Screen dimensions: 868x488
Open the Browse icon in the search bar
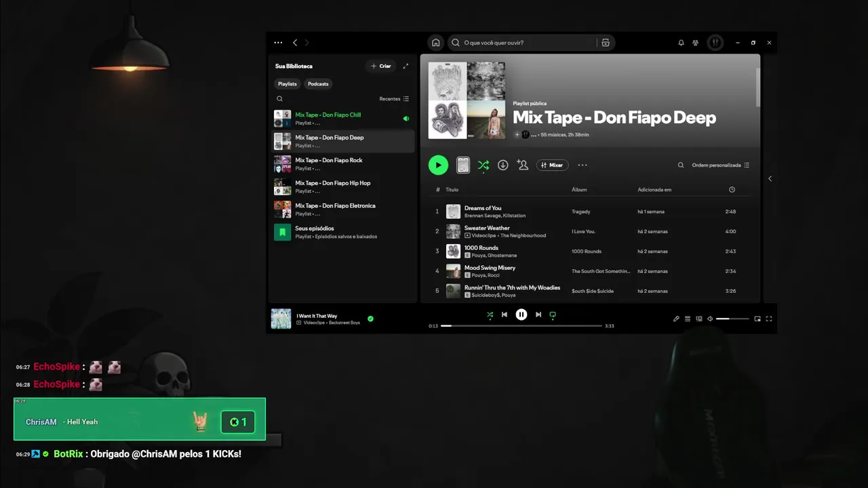pos(606,43)
